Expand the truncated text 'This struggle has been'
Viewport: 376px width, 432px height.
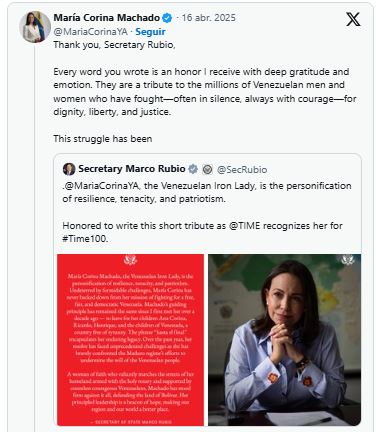pos(103,139)
